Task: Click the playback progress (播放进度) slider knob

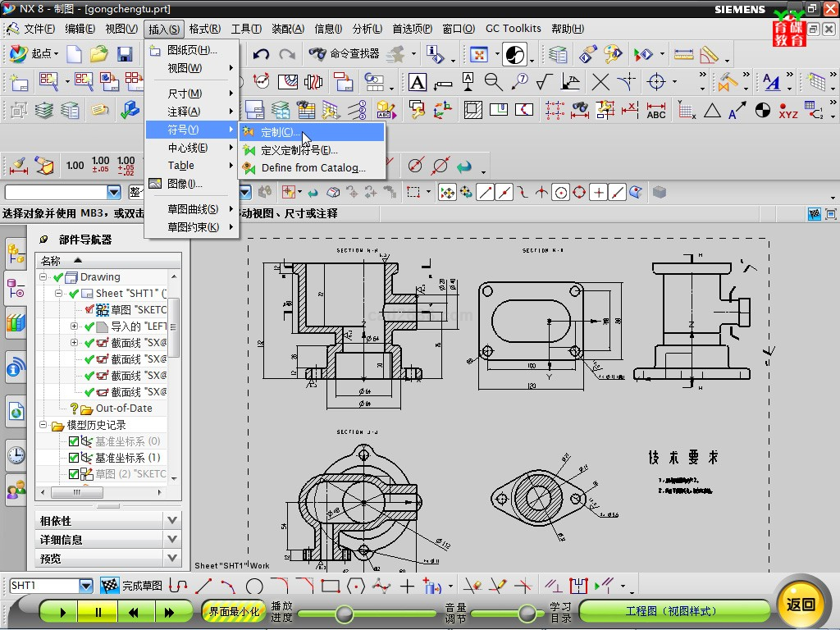Action: [345, 614]
